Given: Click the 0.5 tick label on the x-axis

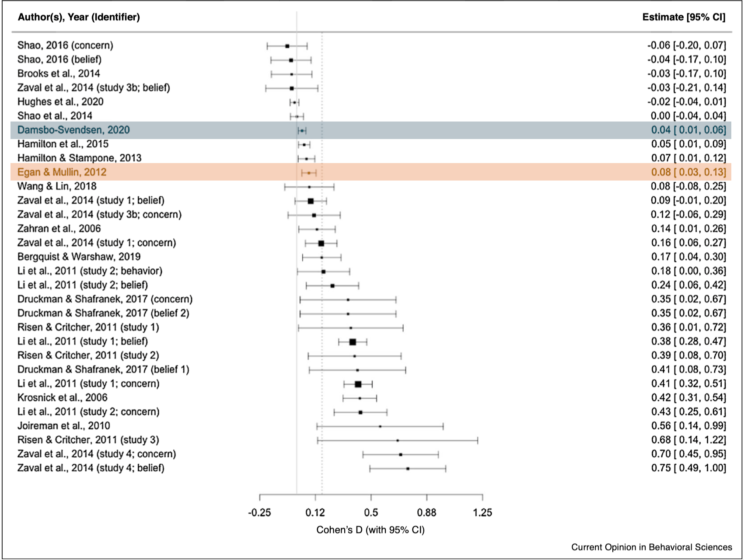Looking at the screenshot, I should [x=371, y=512].
